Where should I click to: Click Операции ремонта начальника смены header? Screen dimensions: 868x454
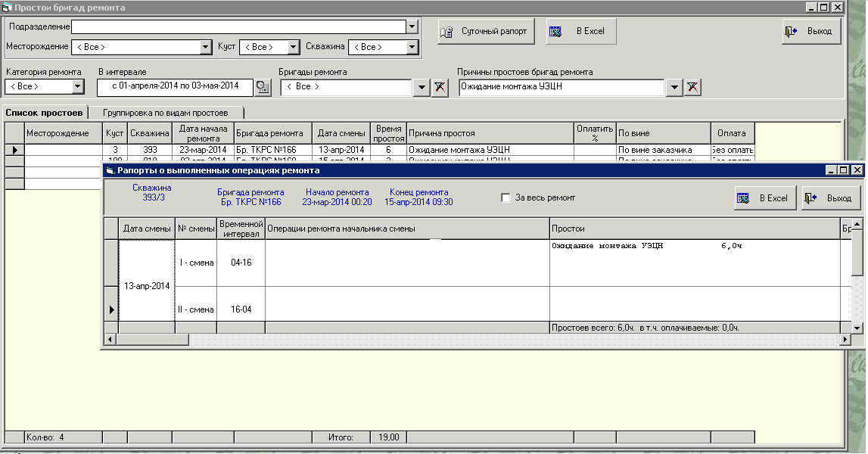click(x=407, y=229)
